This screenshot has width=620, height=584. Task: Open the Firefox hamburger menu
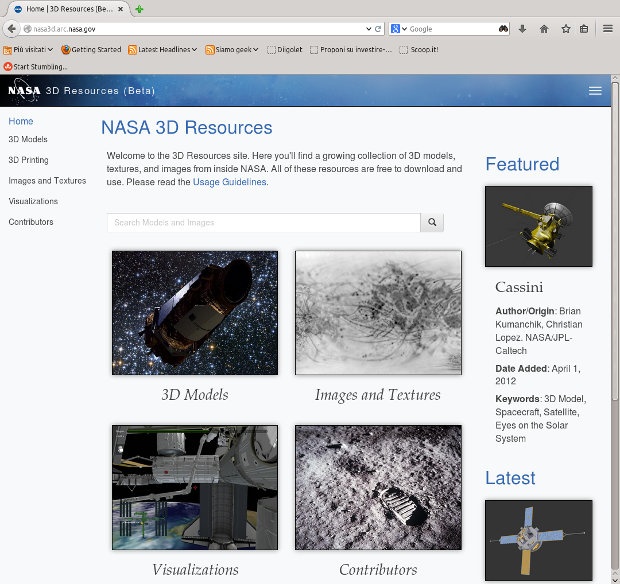pyautogui.click(x=608, y=29)
